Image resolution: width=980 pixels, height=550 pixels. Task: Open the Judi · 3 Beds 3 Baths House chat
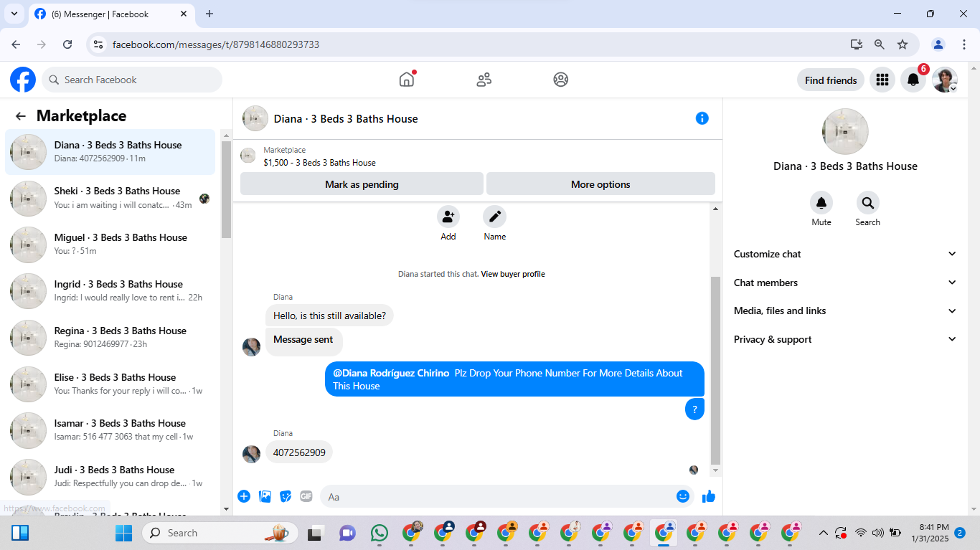pos(110,477)
